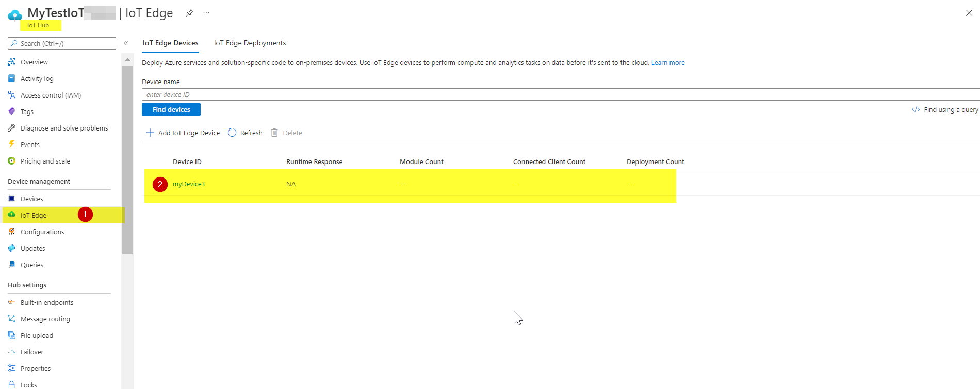
Task: Click the code icon beside Find using a query
Action: (916, 109)
